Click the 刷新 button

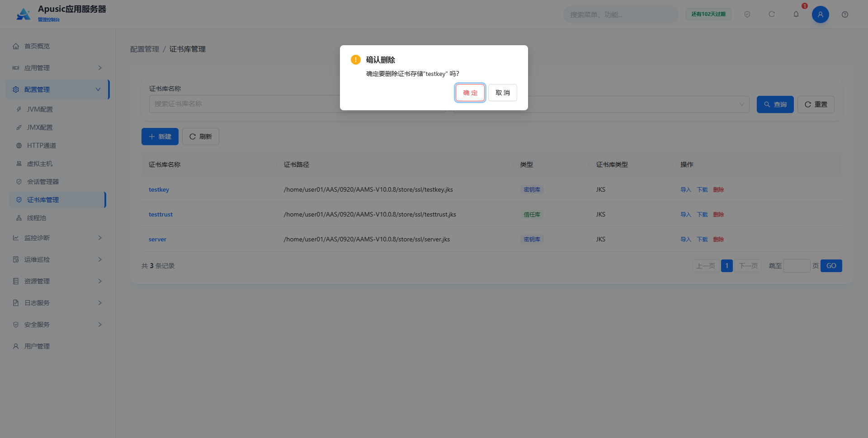(x=201, y=137)
